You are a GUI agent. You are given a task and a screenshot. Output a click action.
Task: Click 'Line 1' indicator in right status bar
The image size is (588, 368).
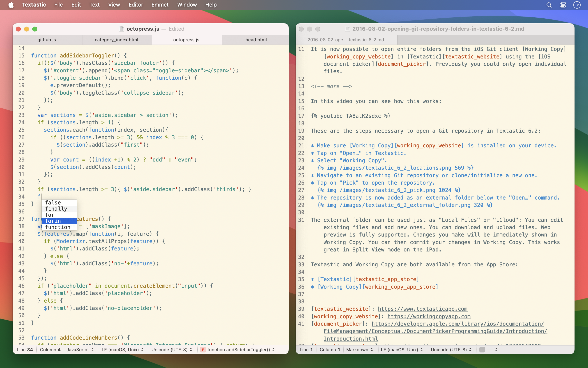point(306,350)
